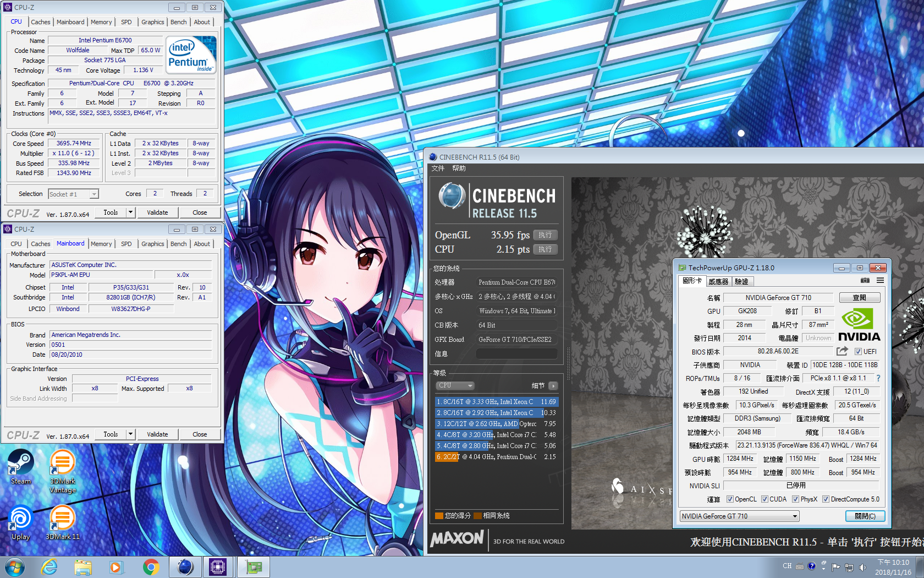
Task: Switch to Memory tab in CPU-Z Mainboard window
Action: [x=101, y=244]
